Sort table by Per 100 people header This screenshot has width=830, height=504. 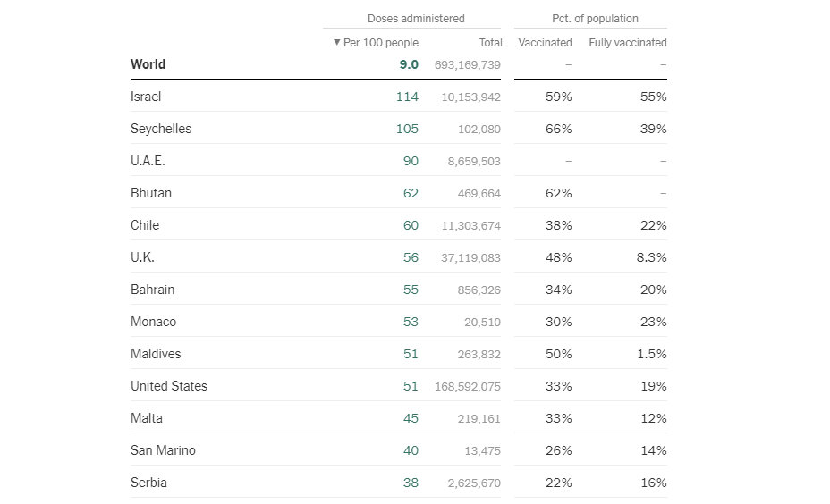coord(380,43)
